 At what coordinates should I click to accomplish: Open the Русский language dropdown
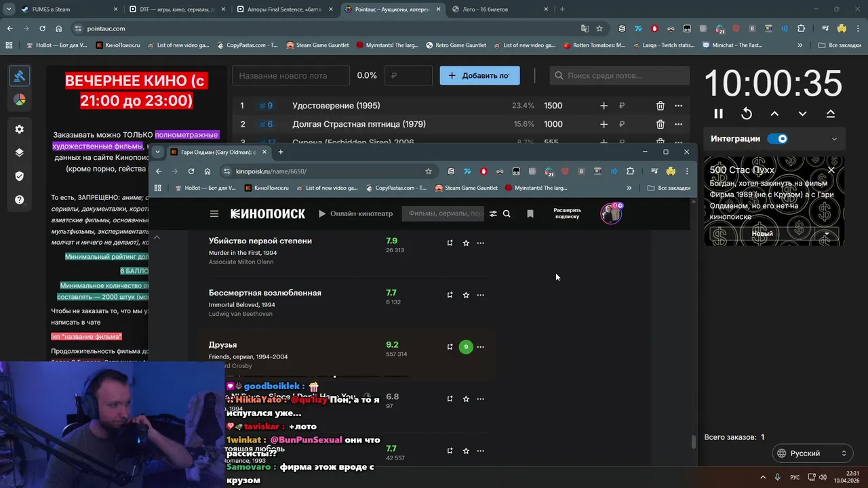[812, 453]
